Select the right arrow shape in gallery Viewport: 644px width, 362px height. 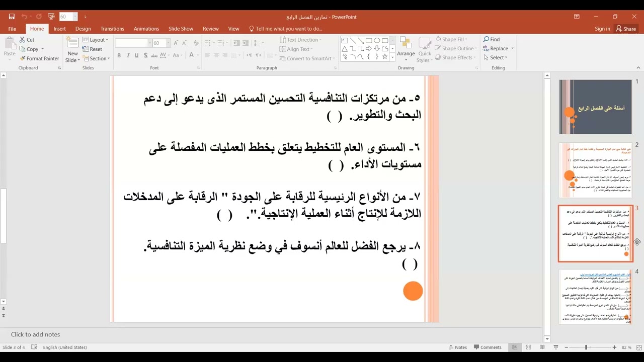click(369, 49)
